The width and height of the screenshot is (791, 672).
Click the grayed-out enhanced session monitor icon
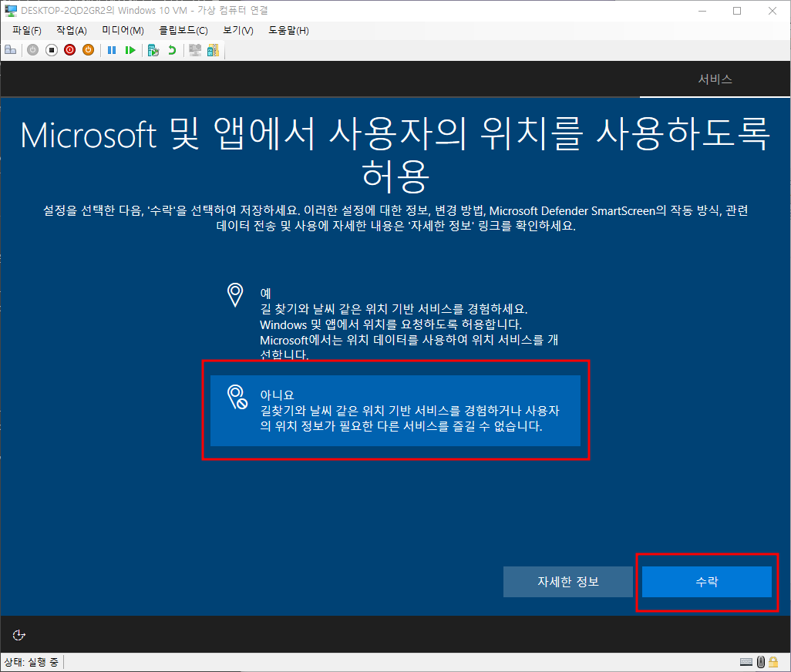[x=195, y=50]
